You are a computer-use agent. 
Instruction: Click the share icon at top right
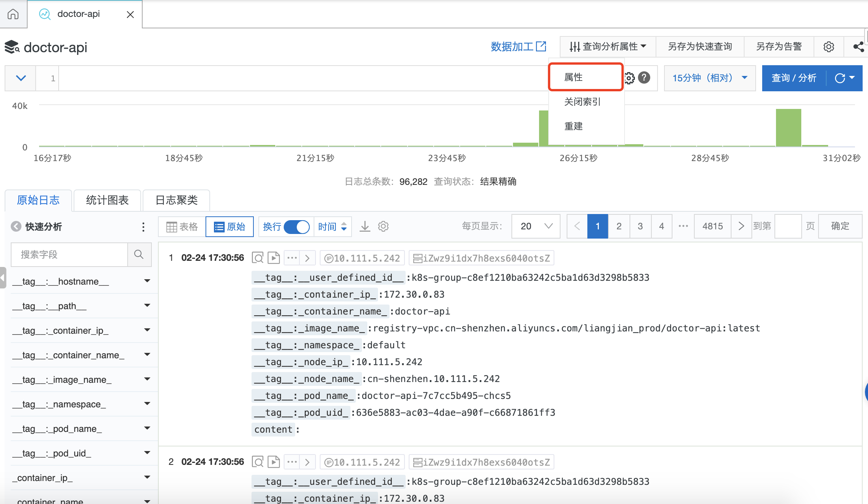[x=858, y=47]
